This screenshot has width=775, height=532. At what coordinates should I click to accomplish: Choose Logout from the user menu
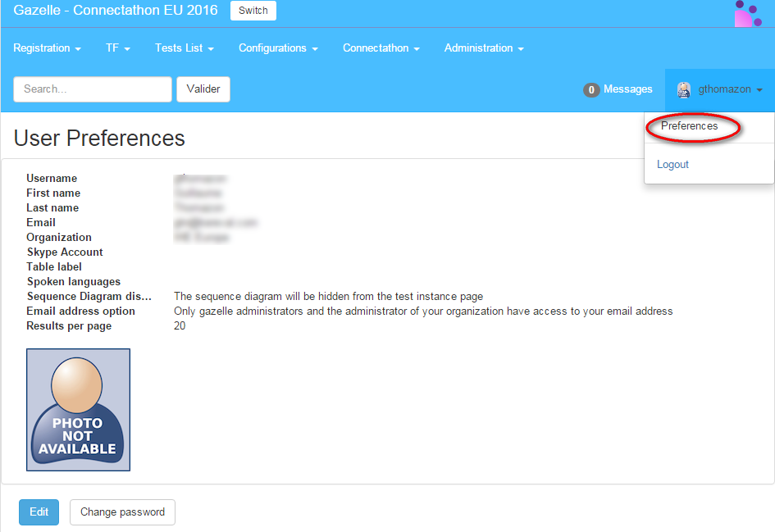click(x=672, y=165)
